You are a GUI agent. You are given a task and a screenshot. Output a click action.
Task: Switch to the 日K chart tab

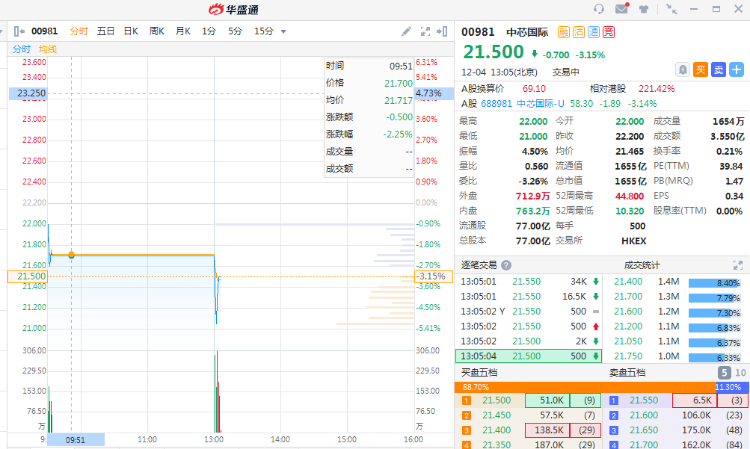point(131,31)
